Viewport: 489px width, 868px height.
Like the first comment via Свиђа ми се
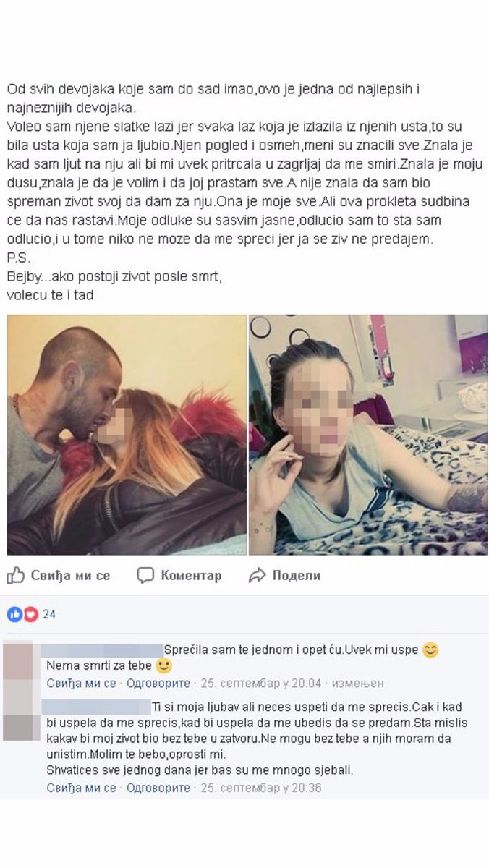[82, 683]
